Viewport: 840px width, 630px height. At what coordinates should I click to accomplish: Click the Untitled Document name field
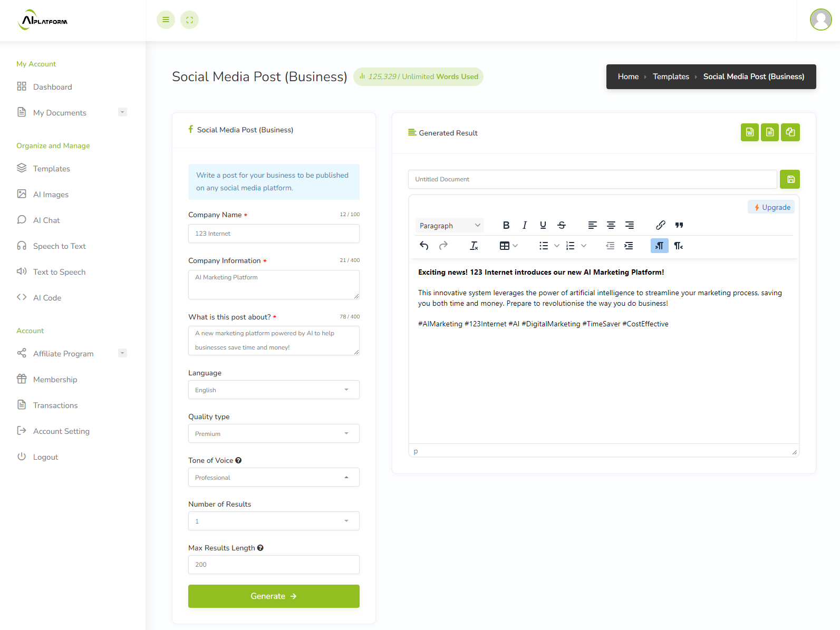(x=592, y=179)
